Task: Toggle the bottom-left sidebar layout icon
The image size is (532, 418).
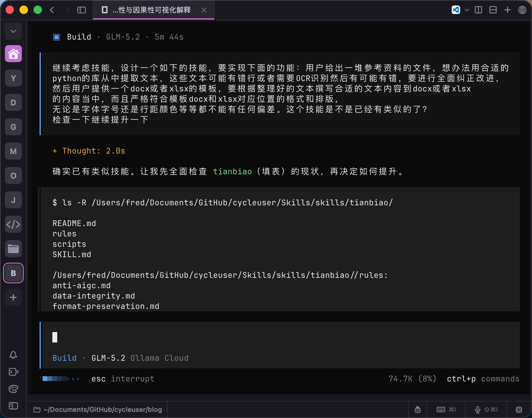Action: (13, 406)
